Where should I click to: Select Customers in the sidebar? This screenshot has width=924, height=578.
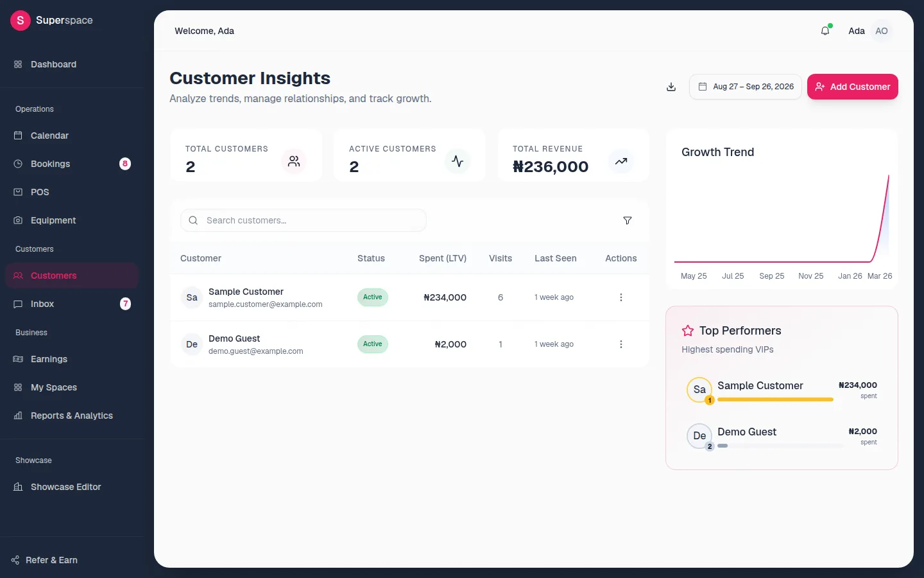tap(72, 276)
